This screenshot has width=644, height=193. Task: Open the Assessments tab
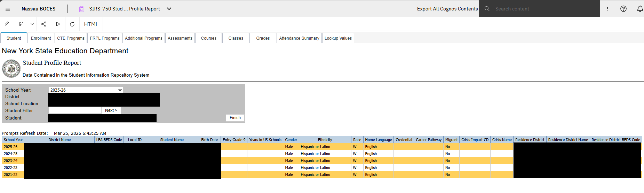click(x=180, y=38)
